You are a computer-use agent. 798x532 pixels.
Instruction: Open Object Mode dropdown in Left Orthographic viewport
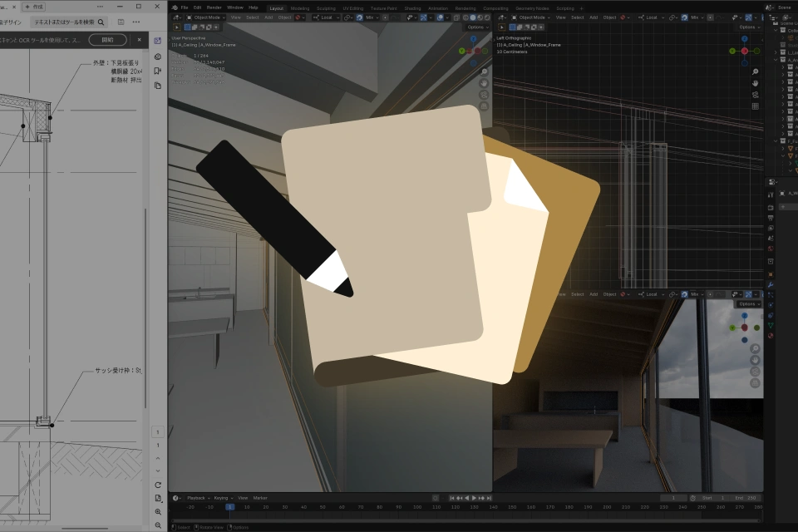[531, 17]
